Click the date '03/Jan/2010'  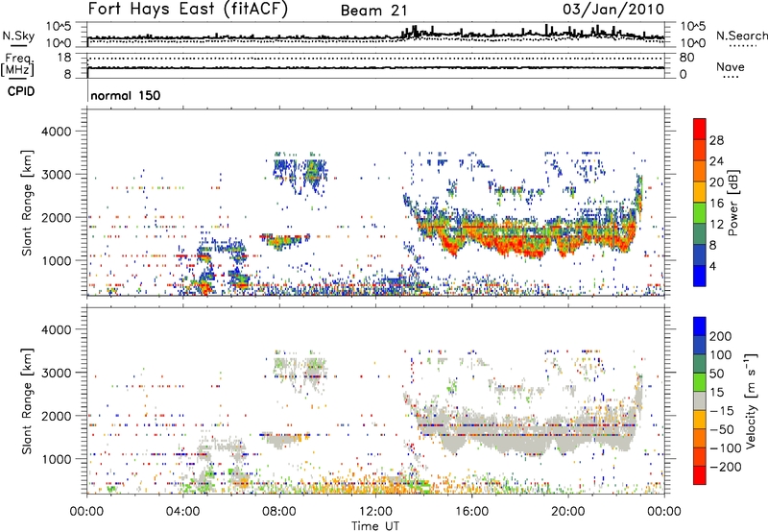(613, 10)
